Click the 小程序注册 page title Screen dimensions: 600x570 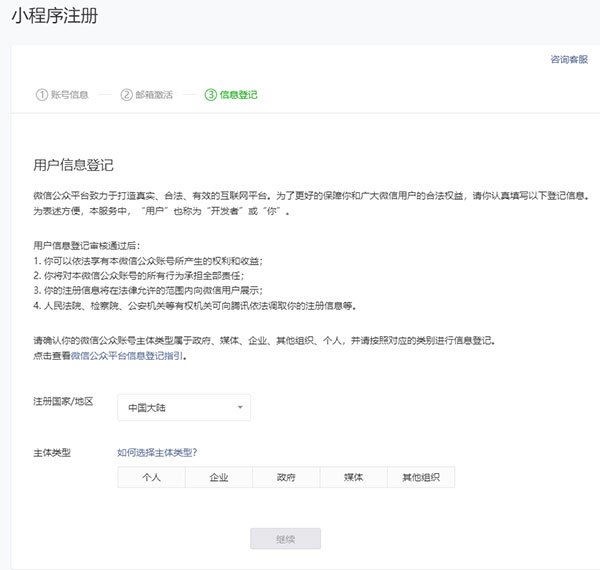(x=55, y=18)
